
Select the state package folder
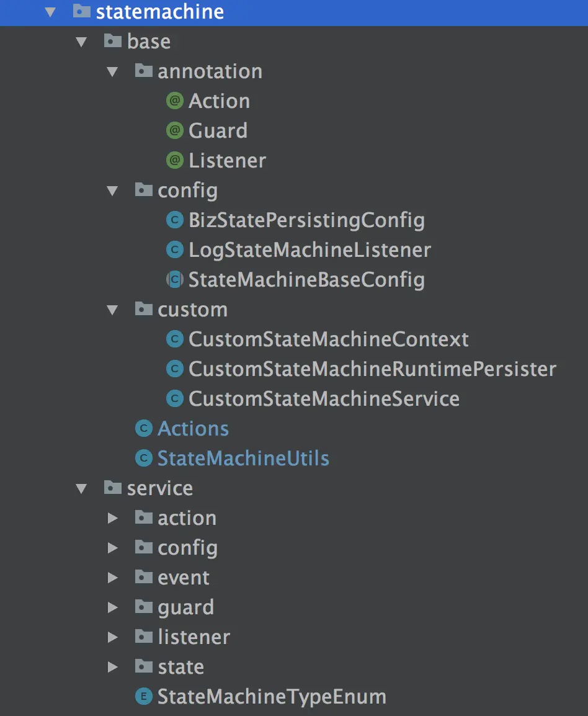tap(180, 667)
